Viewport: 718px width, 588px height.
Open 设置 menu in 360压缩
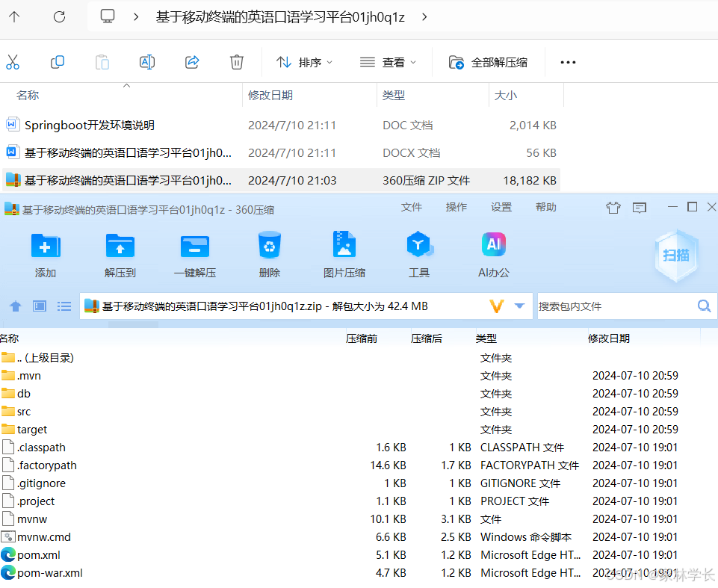click(501, 208)
